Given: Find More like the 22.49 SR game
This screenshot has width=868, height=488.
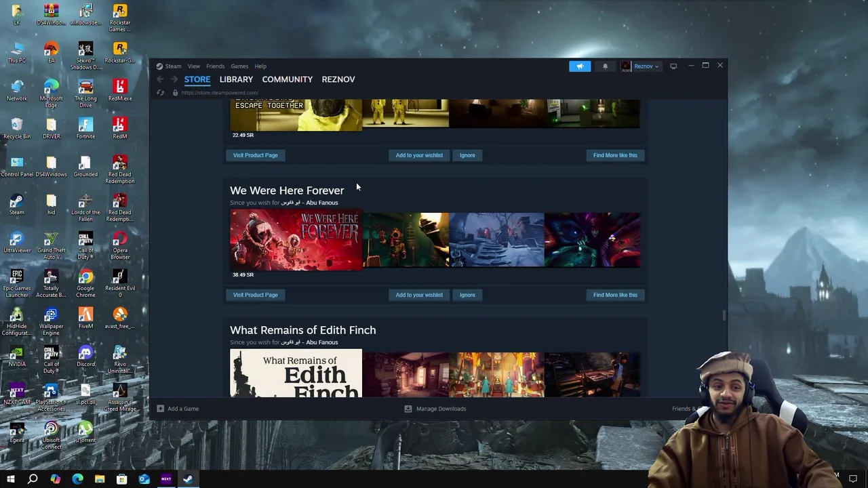Looking at the screenshot, I should point(615,155).
